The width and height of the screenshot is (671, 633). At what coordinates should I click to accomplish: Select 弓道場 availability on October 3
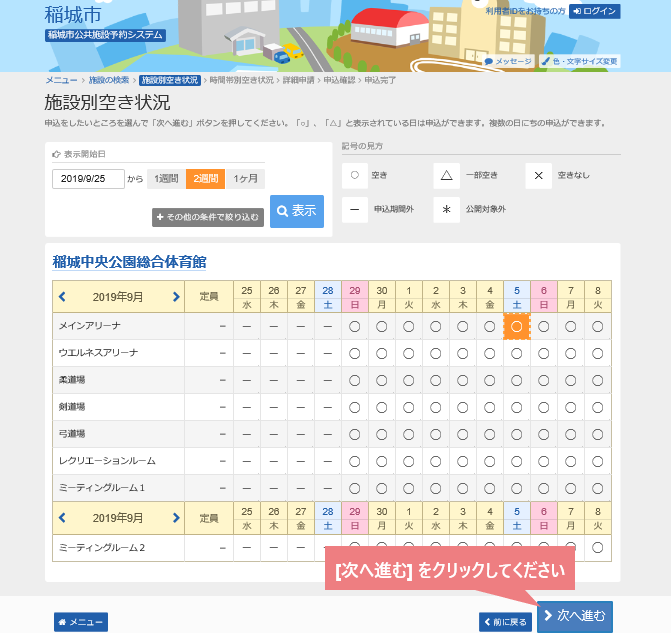(463, 434)
